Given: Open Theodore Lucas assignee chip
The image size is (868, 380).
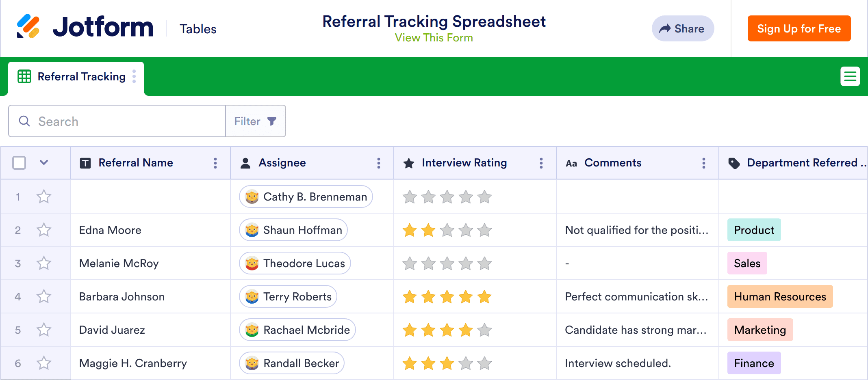Looking at the screenshot, I should (295, 263).
